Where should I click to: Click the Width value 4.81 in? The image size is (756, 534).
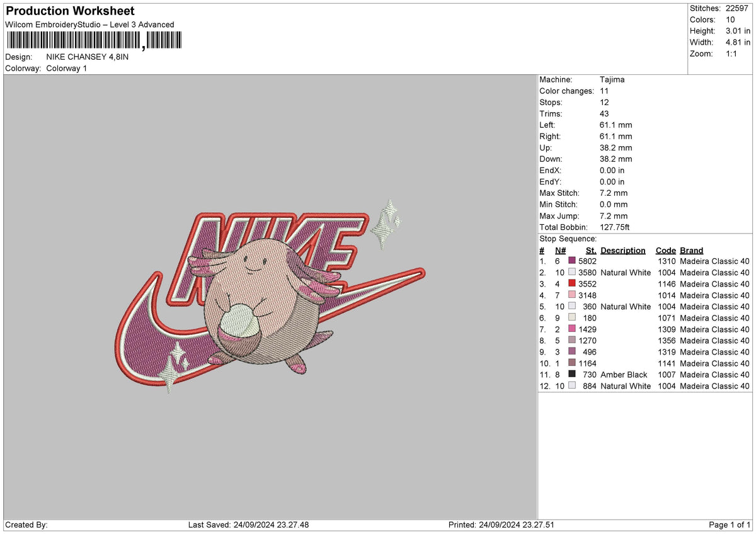pos(737,42)
